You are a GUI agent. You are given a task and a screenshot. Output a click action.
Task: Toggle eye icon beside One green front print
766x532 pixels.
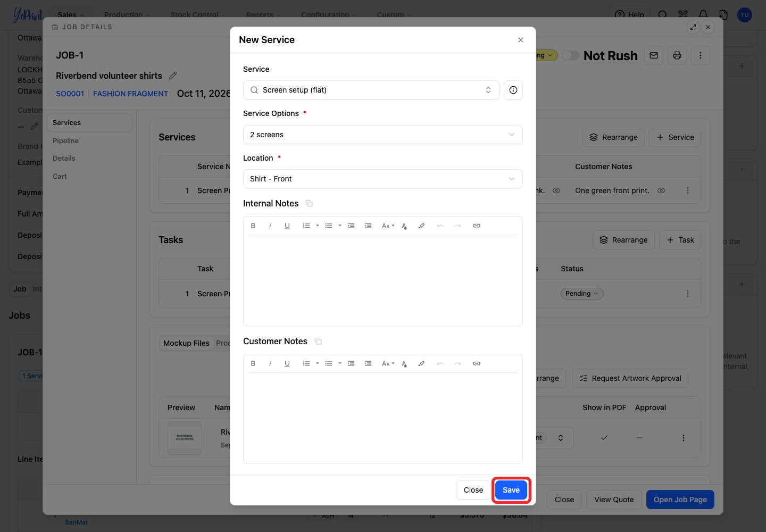tap(661, 190)
